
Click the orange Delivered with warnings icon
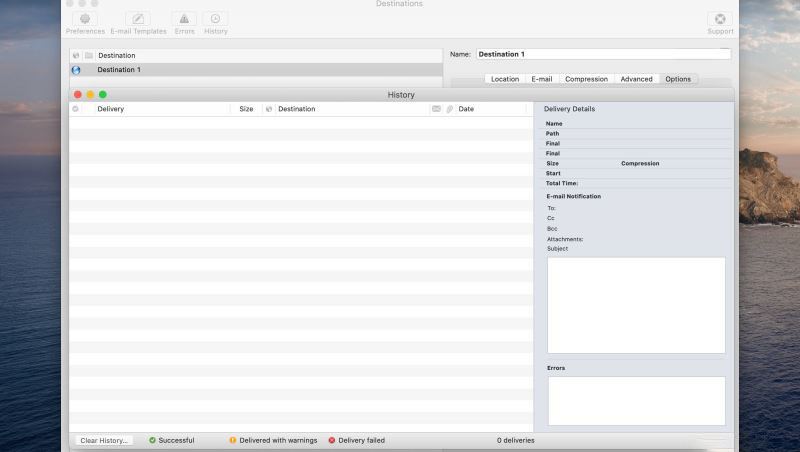233,440
